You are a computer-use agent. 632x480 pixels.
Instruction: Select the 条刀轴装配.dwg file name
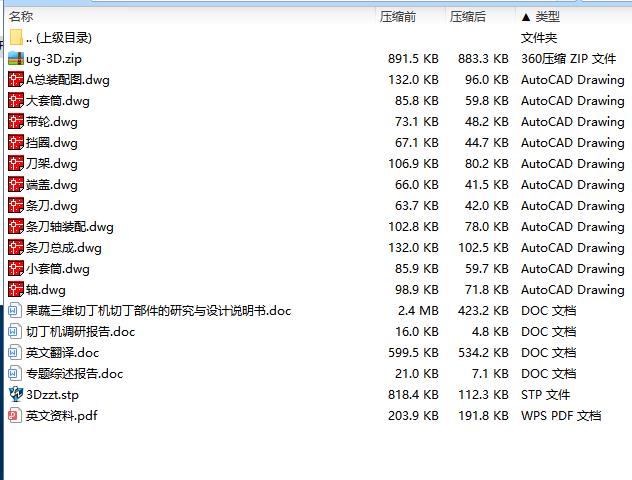(70, 226)
